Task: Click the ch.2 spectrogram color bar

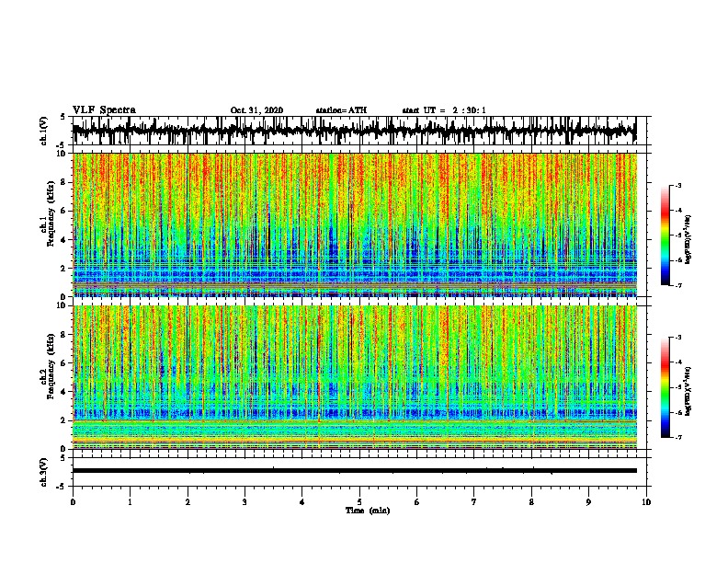Action: 665,387
